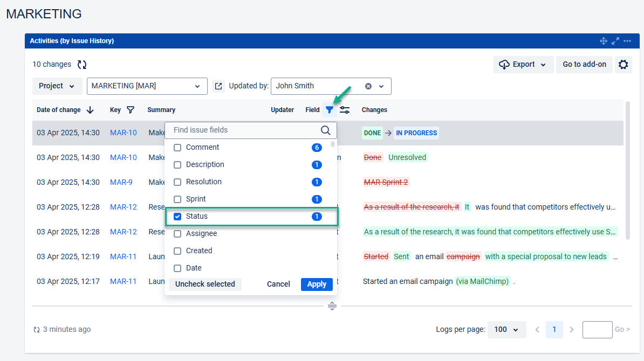Open the gadget three-dot more menu
This screenshot has height=361, width=644.
[x=627, y=41]
